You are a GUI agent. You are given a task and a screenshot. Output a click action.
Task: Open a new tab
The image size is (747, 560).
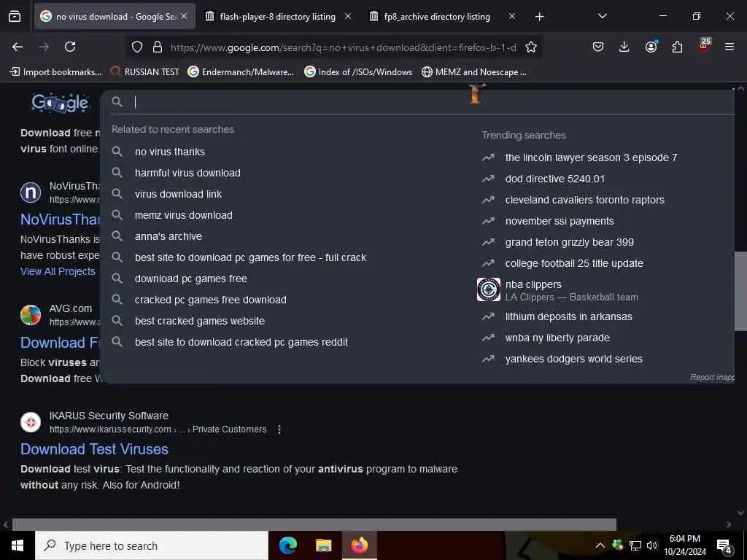coord(539,17)
